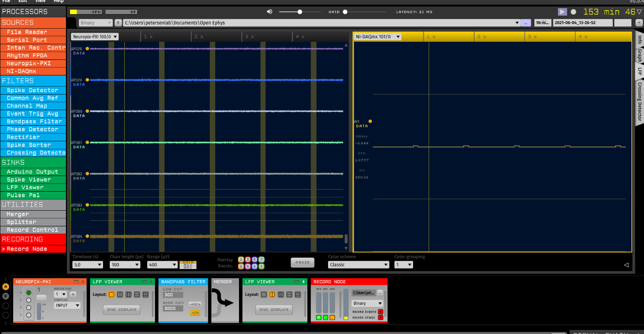Select Rhythm FPGA source

(x=33, y=55)
